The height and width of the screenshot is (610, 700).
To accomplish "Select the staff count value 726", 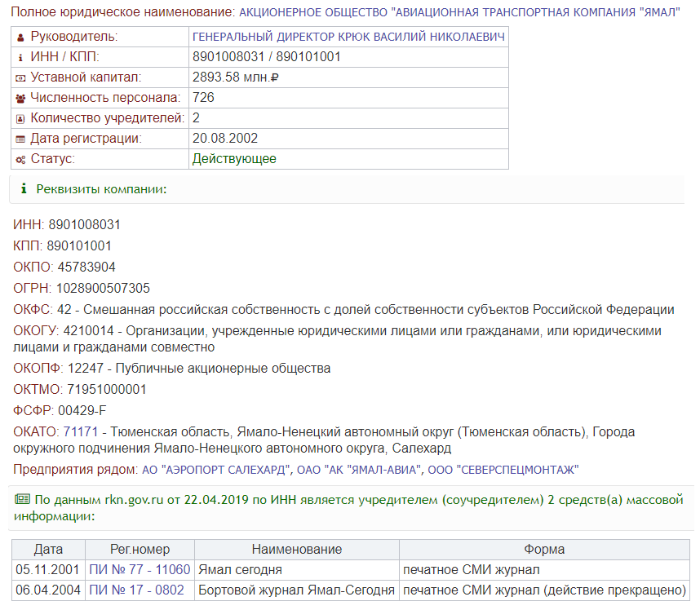I will point(204,98).
